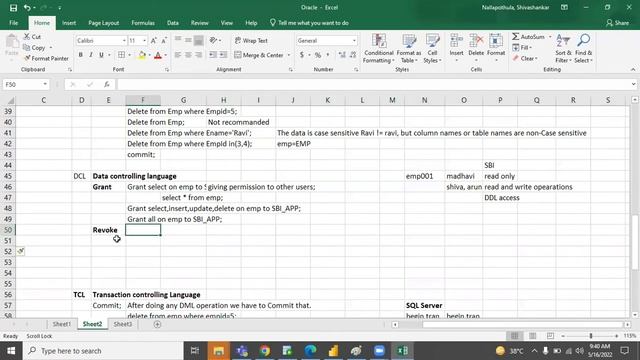Open the Fill Color bucket swatch
The width and height of the screenshot is (640, 360).
pos(142,55)
